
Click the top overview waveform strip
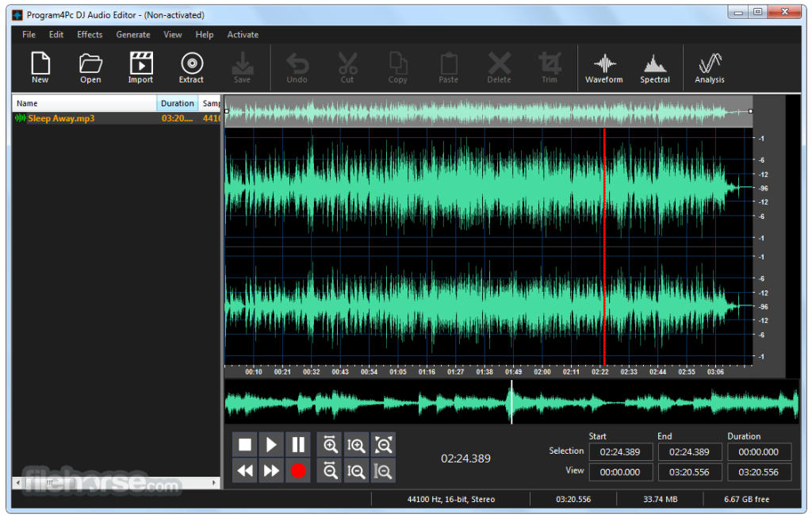488,111
